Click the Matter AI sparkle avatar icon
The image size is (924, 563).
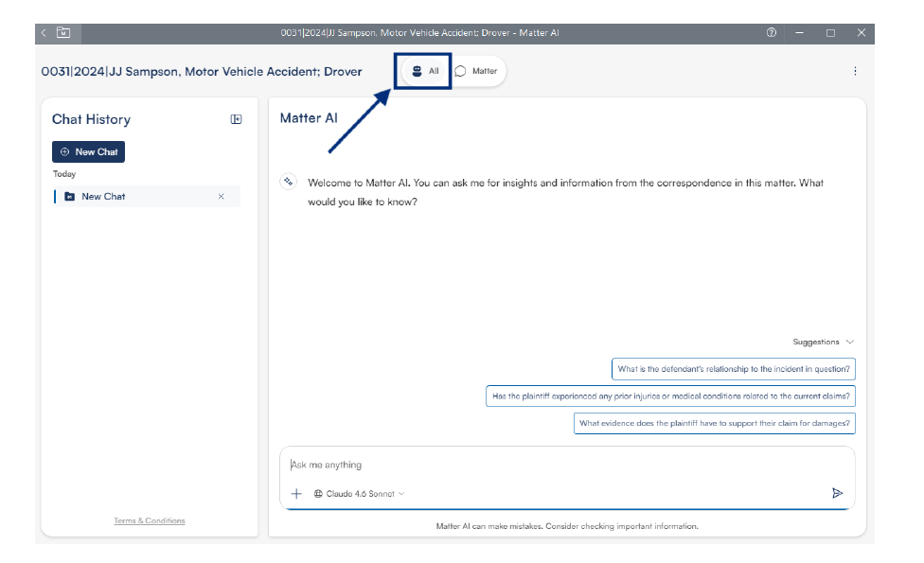(x=288, y=182)
